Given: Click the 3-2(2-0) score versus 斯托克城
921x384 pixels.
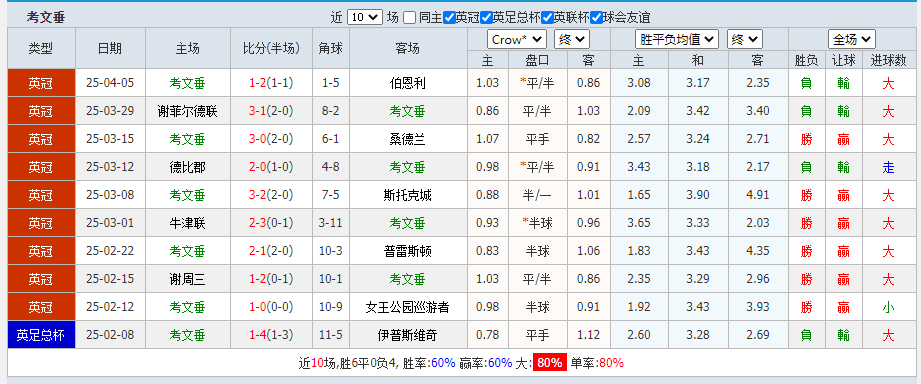Looking at the screenshot, I should [x=271, y=195].
